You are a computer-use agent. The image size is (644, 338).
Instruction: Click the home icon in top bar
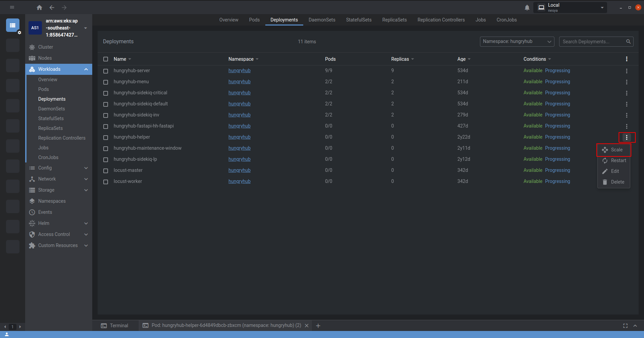(39, 7)
